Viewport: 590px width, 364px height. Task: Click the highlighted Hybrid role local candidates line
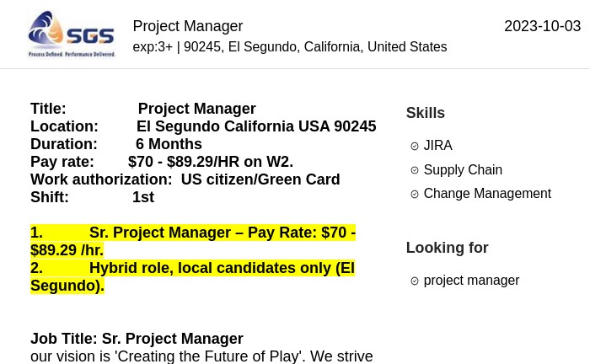(x=192, y=276)
